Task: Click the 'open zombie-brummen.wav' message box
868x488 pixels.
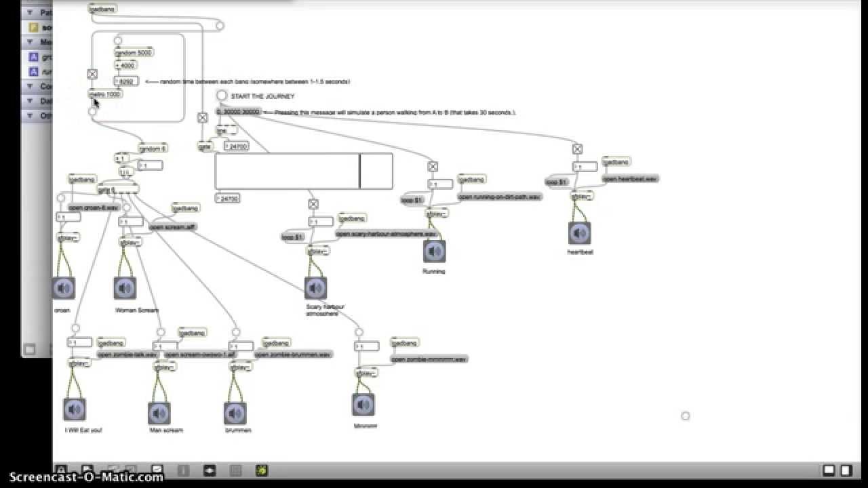Action: 294,354
